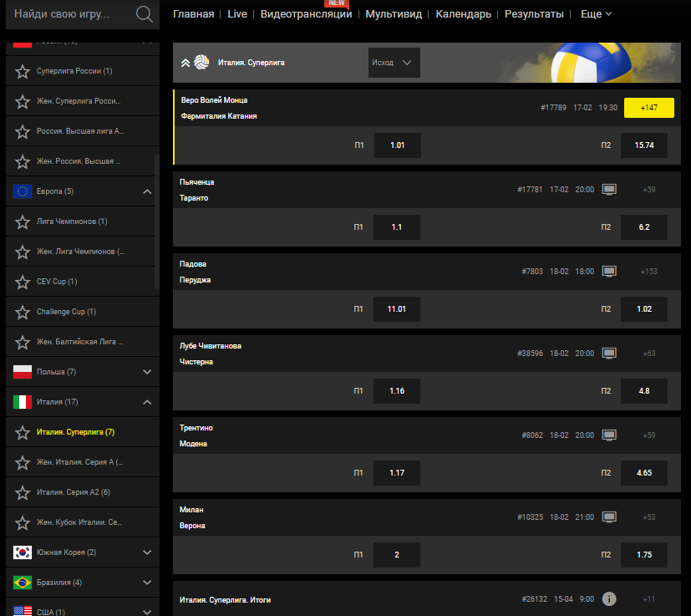Select П2 odds 1.02 for Перуджа

[x=644, y=309]
